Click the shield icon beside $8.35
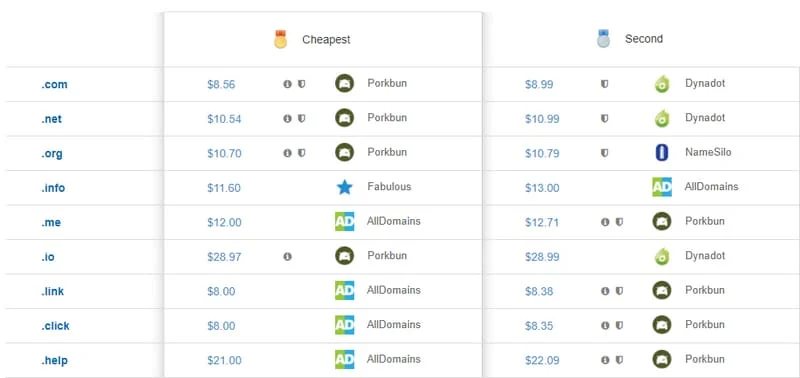 pyautogui.click(x=619, y=325)
